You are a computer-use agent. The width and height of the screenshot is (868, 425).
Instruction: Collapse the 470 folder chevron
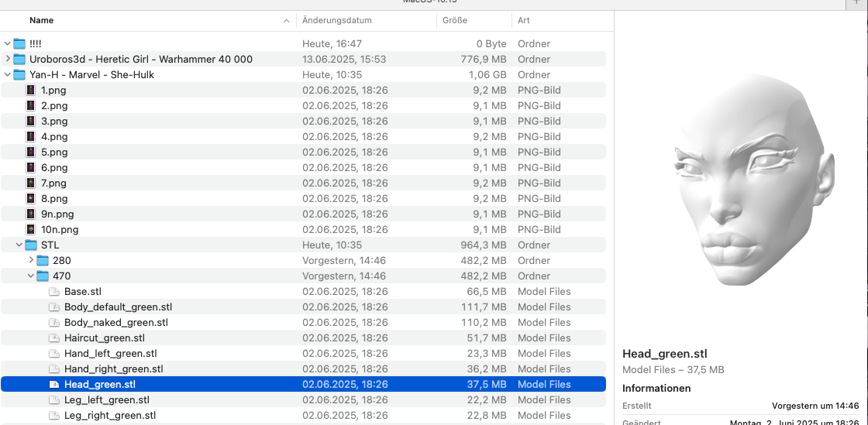point(31,276)
